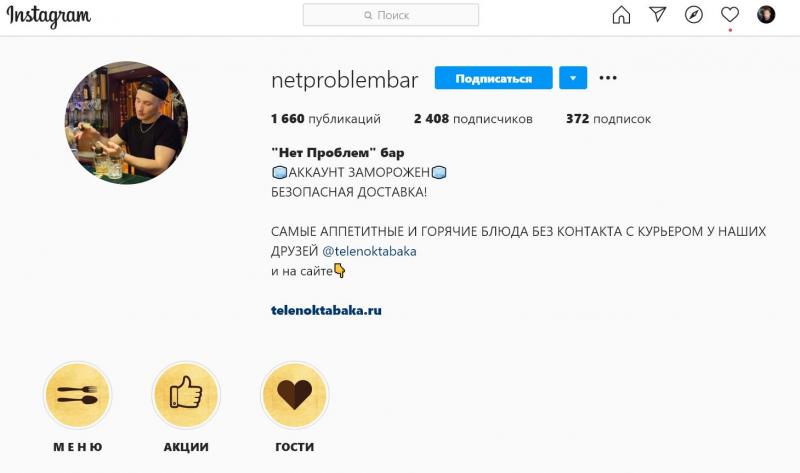Click the Instagram logo
Image resolution: width=800 pixels, height=473 pixels.
(x=48, y=16)
